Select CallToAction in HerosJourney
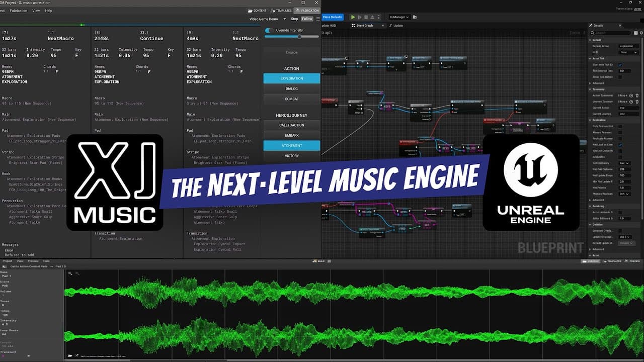Image resolution: width=644 pixels, height=362 pixels. tap(292, 125)
